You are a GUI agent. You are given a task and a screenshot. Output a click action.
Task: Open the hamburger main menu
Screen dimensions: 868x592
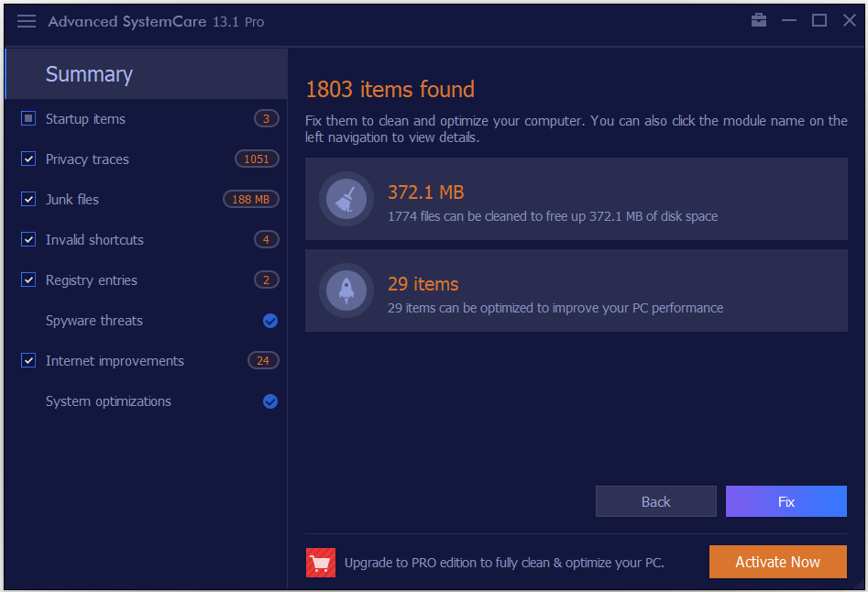click(26, 22)
